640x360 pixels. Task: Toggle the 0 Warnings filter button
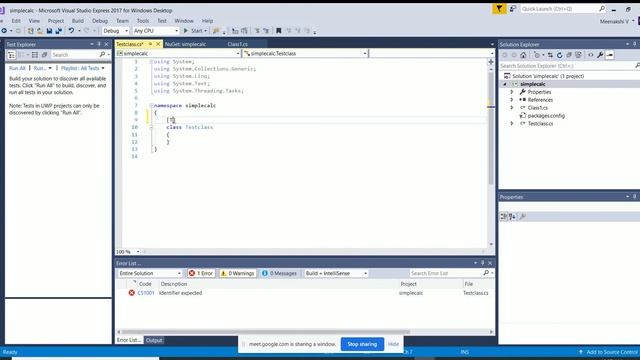[x=238, y=273]
